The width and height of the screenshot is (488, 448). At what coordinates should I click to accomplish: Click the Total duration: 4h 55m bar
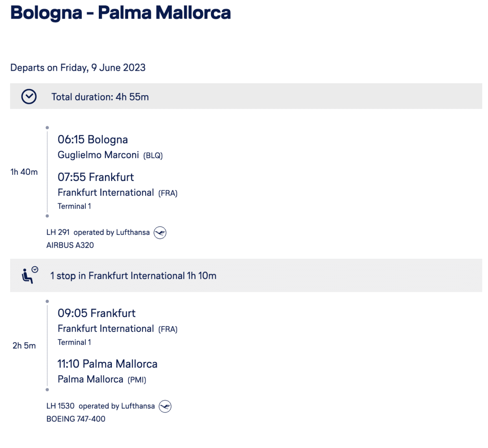246,96
